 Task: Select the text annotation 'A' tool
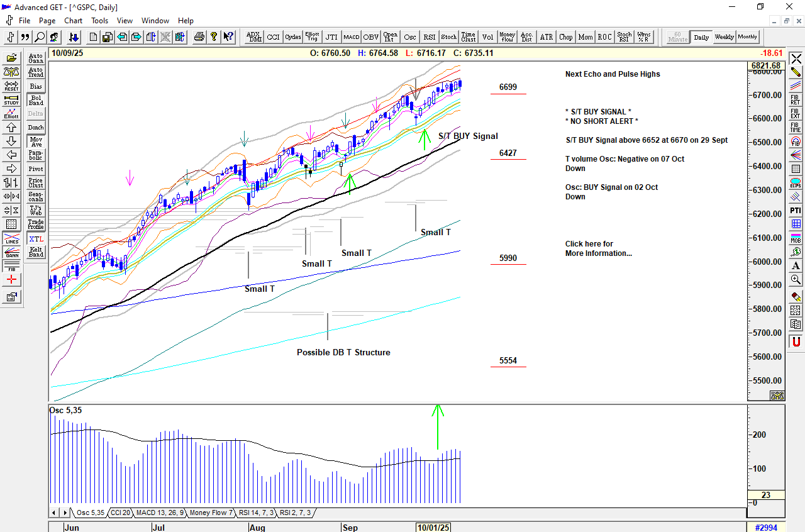pos(796,266)
